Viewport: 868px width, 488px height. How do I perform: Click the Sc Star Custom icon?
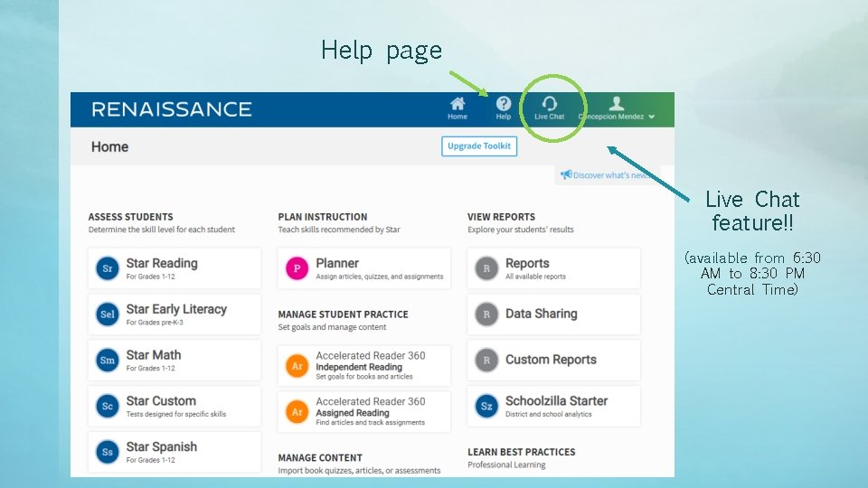[108, 406]
